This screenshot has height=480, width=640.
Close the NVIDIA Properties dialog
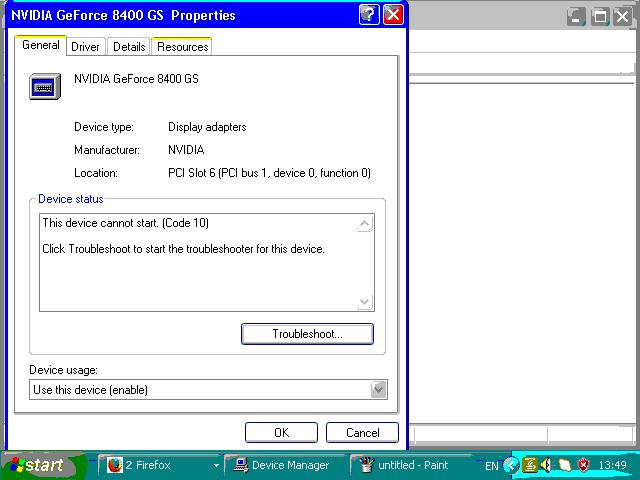(x=393, y=15)
